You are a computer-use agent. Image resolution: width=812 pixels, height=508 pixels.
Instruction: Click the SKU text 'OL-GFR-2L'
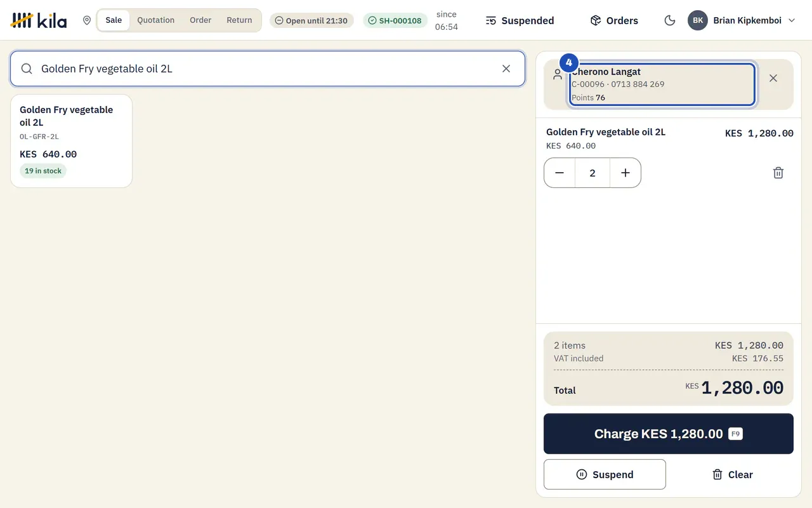click(39, 137)
